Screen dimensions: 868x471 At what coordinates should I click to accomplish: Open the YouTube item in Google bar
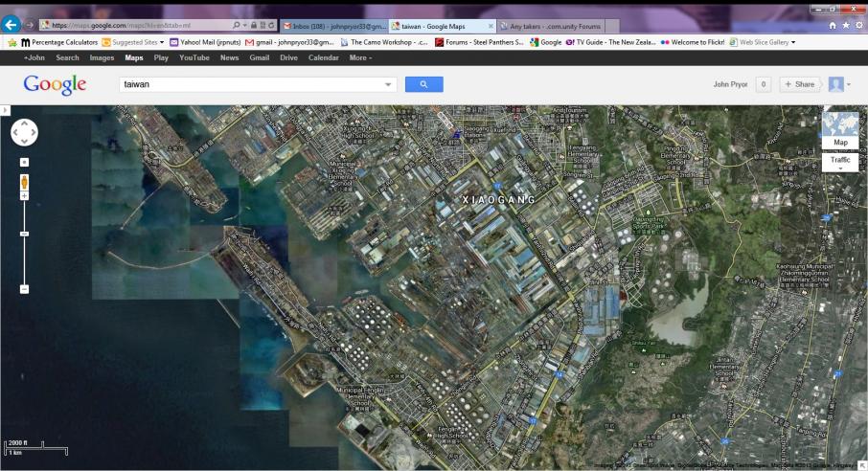pyautogui.click(x=194, y=57)
